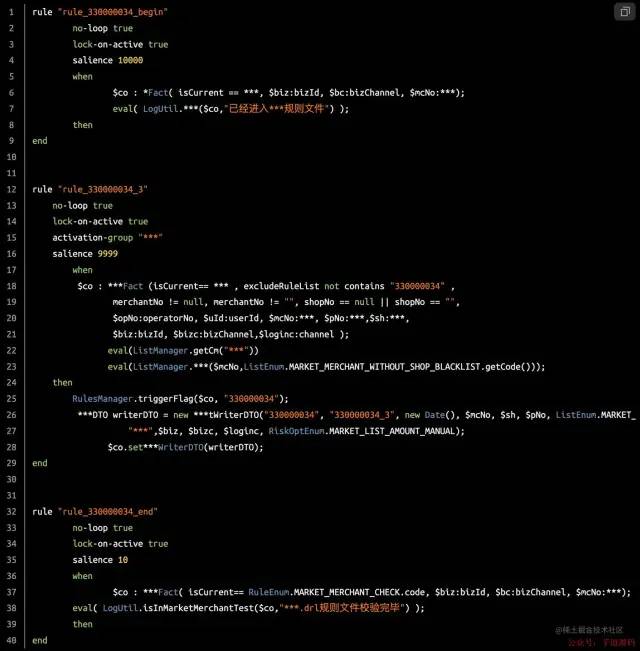Click the "$opNo:operatorNo" binding
640x651 pixels.
tap(153, 318)
